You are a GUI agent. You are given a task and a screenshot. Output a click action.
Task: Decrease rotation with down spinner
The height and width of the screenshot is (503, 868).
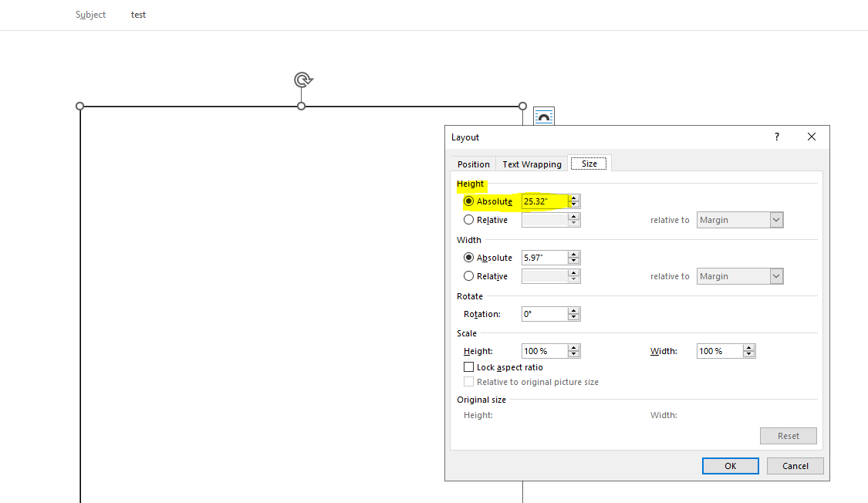tap(574, 318)
